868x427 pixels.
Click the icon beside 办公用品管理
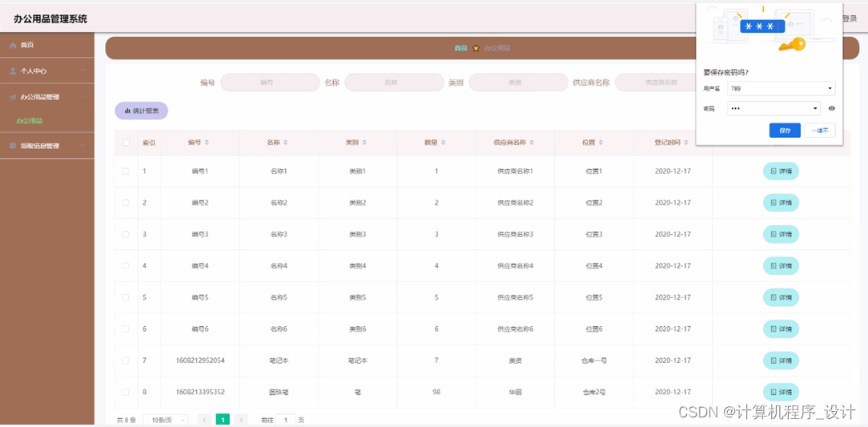[13, 97]
